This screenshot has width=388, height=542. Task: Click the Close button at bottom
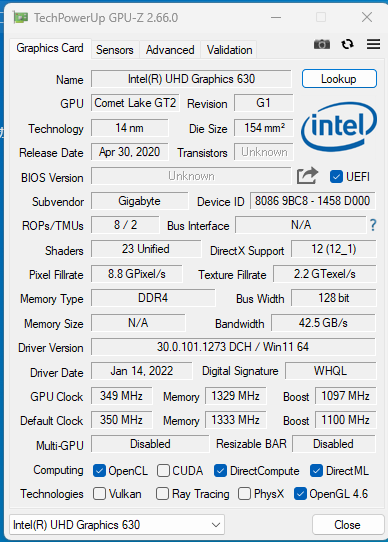tap(348, 525)
